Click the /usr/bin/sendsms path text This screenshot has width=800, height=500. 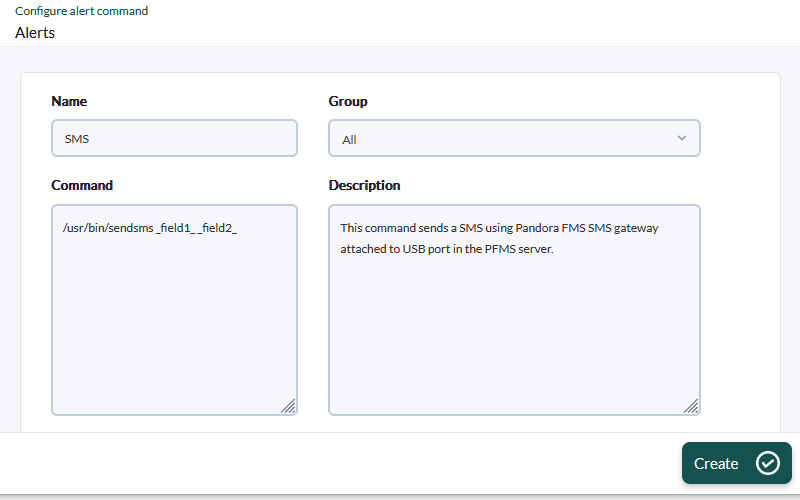tap(108, 229)
